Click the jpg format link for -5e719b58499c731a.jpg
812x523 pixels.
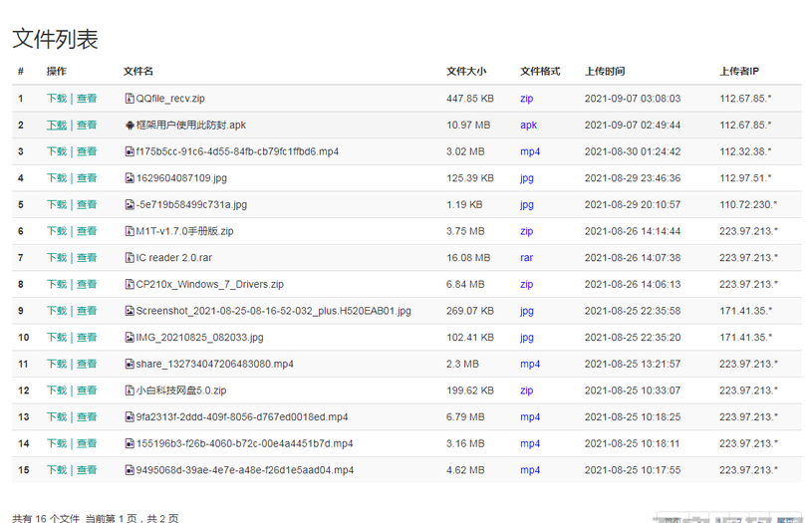point(526,204)
